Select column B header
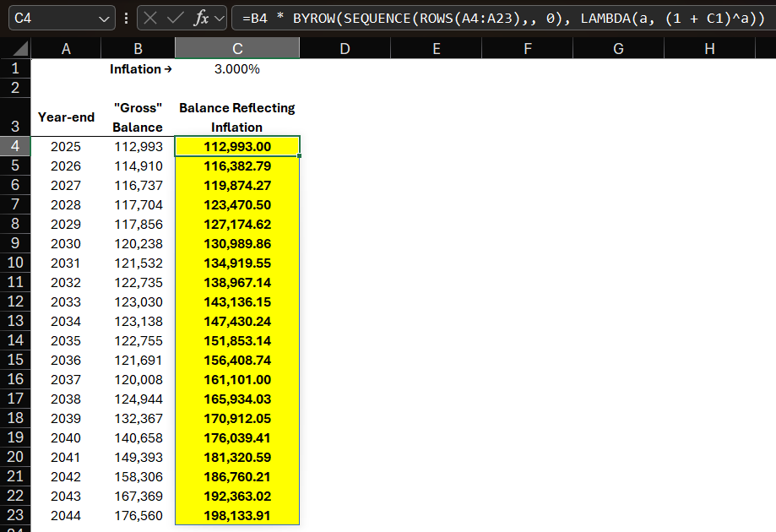The height and width of the screenshot is (532, 776). point(138,48)
